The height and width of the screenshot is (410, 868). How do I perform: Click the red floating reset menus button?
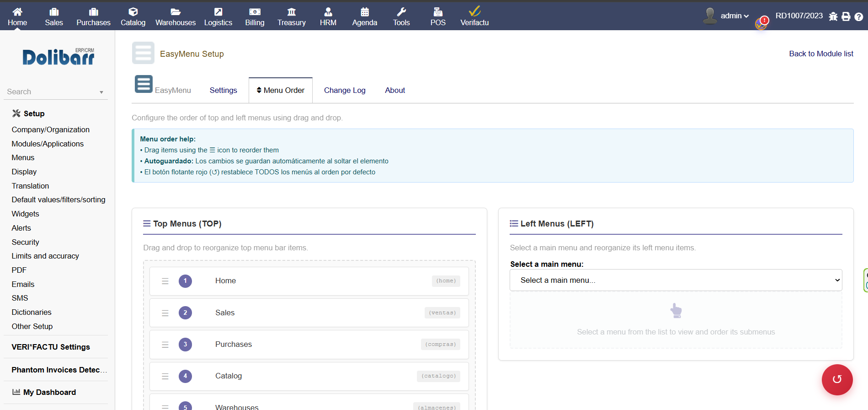tap(837, 379)
